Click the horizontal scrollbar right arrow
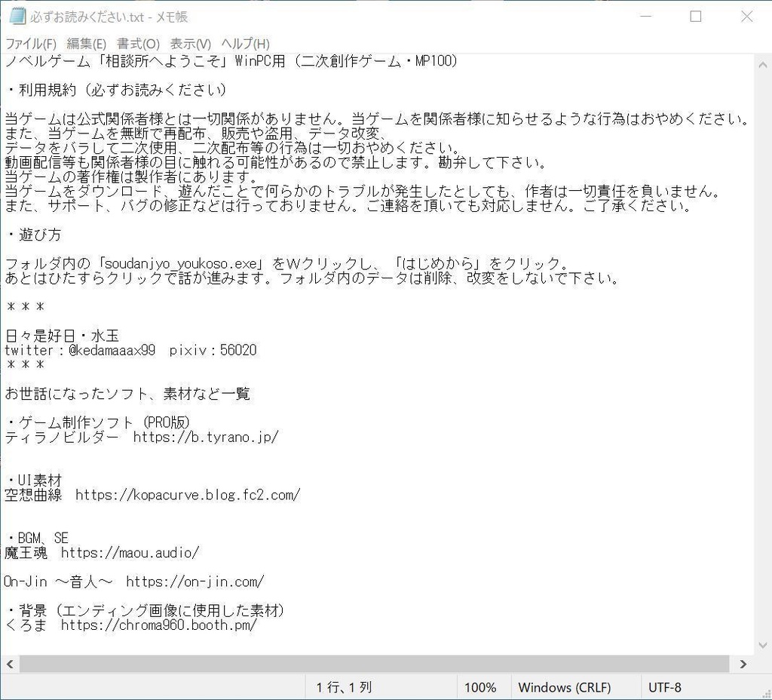 (x=743, y=664)
